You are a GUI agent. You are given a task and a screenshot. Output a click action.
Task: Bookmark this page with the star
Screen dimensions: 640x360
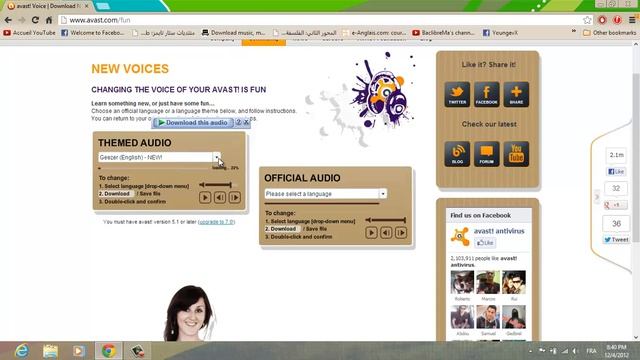(587, 20)
